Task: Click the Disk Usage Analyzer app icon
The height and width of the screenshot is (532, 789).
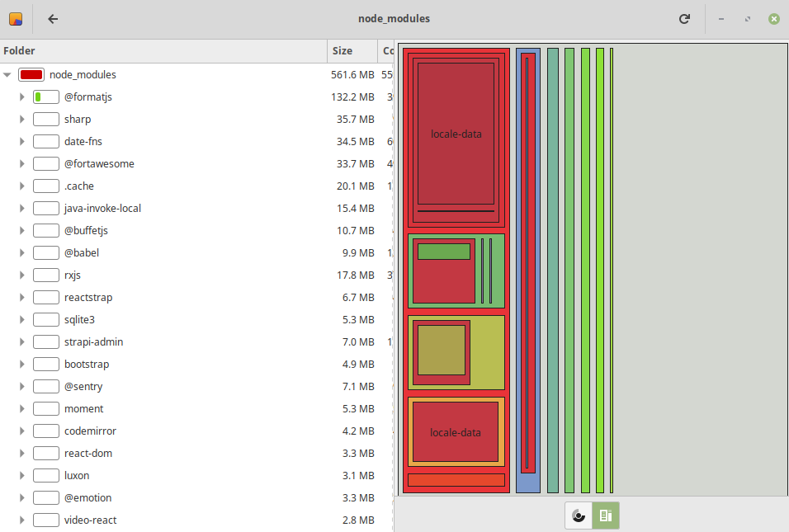Action: point(16,19)
